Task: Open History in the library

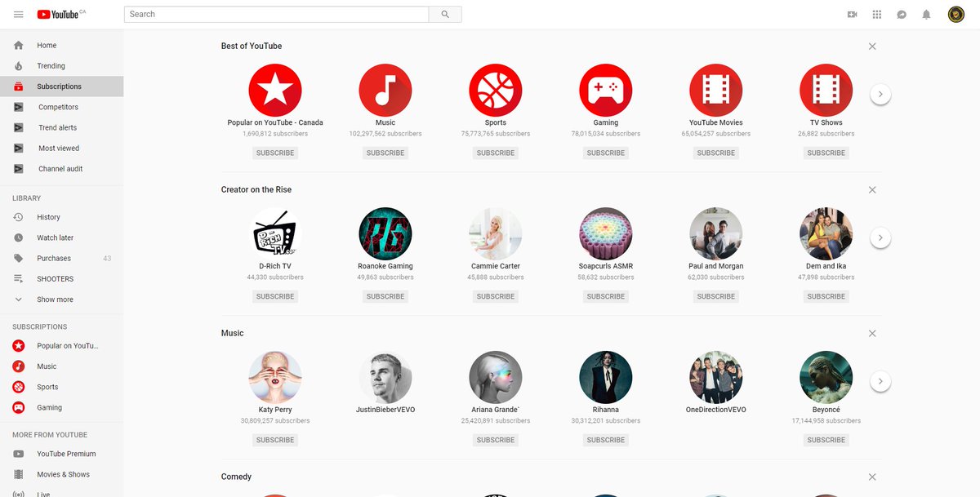Action: pyautogui.click(x=62, y=217)
